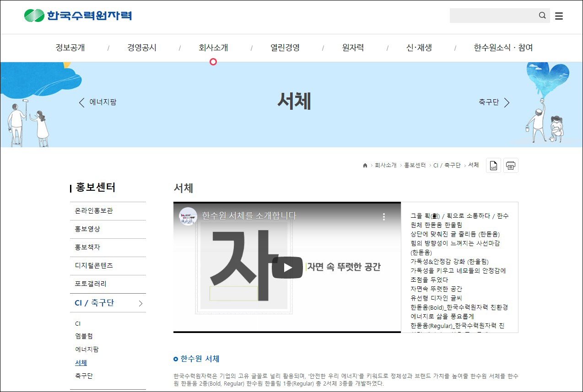Open the hamburger menu icon
The image size is (583, 392).
pyautogui.click(x=559, y=16)
